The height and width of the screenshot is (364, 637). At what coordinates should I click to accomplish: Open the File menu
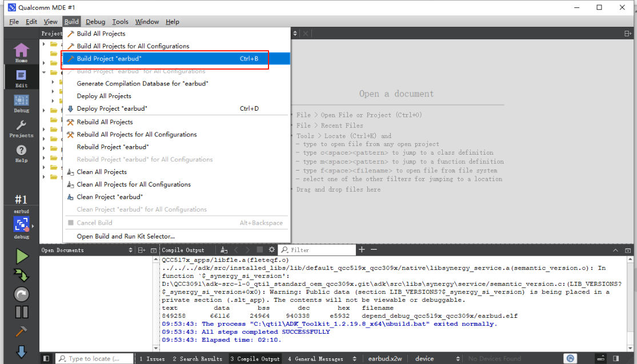(14, 22)
